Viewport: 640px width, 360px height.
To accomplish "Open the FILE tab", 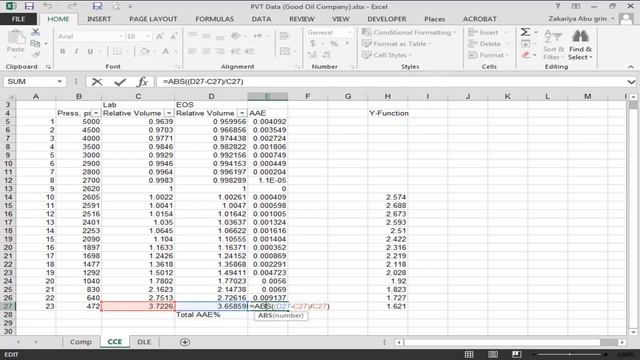I will (18, 19).
